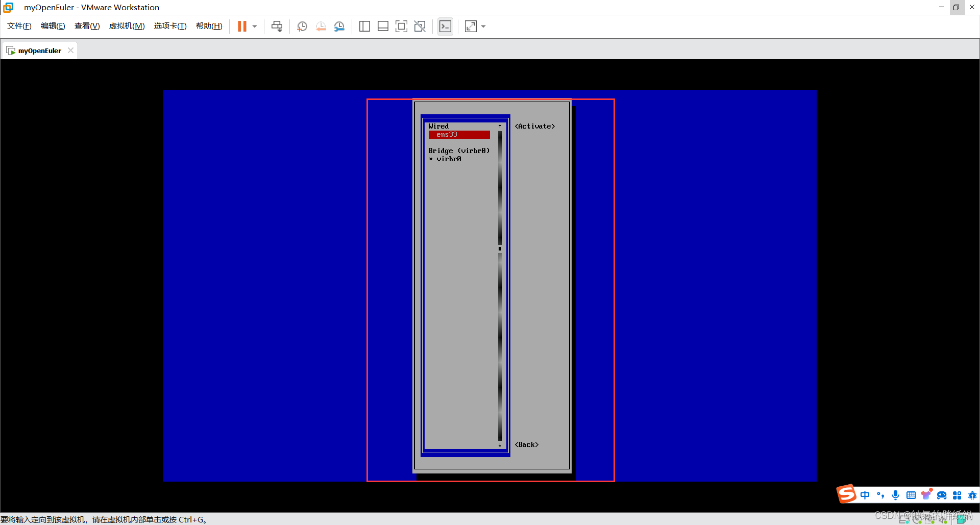Image resolution: width=980 pixels, height=525 pixels.
Task: Select the myOpenEuler tab
Action: [39, 51]
